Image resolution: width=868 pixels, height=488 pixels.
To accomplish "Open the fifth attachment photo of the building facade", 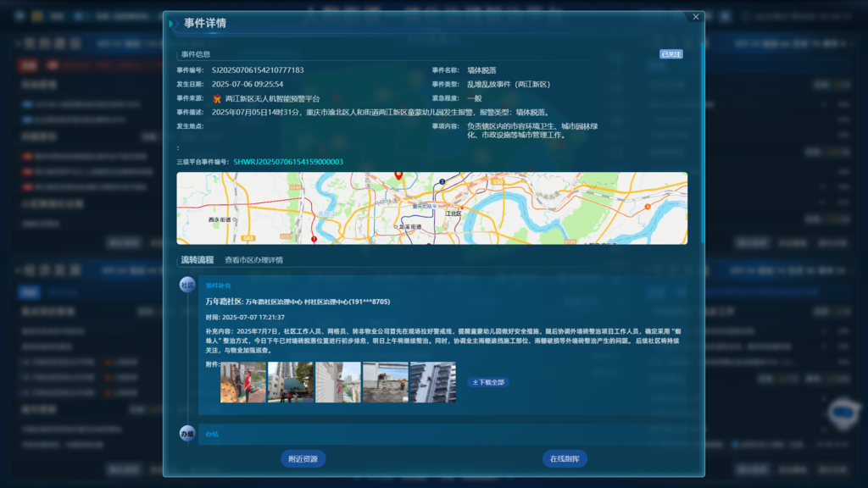I will point(433,382).
